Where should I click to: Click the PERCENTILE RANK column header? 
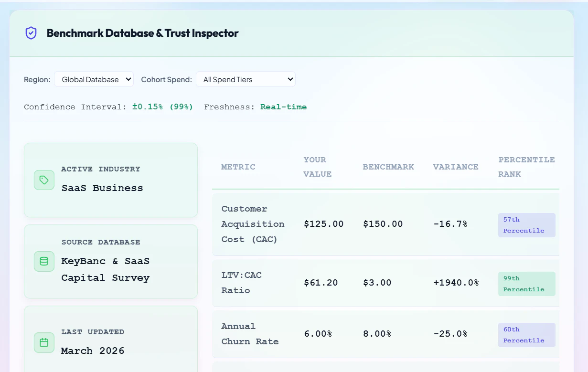(x=526, y=167)
